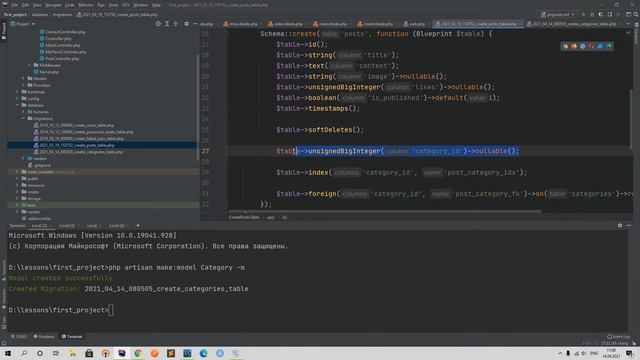Expand the public folder
640x360 pixels.
point(18,178)
